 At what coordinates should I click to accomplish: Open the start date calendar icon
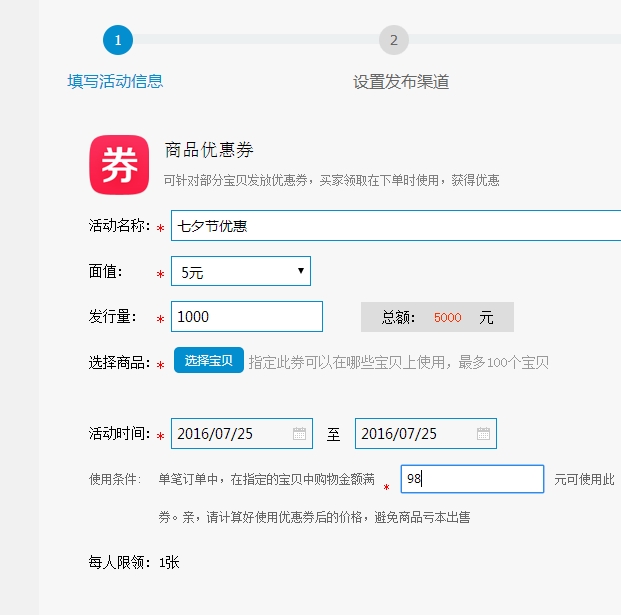click(x=299, y=434)
